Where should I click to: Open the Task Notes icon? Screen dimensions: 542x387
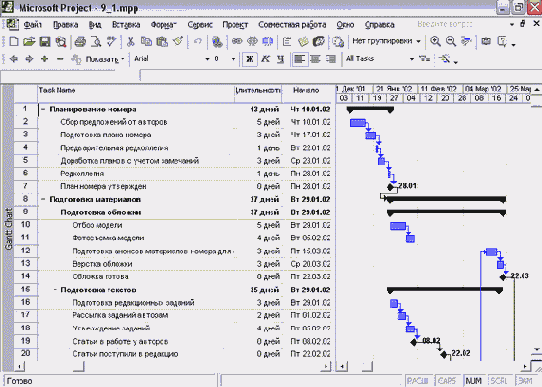tap(303, 42)
